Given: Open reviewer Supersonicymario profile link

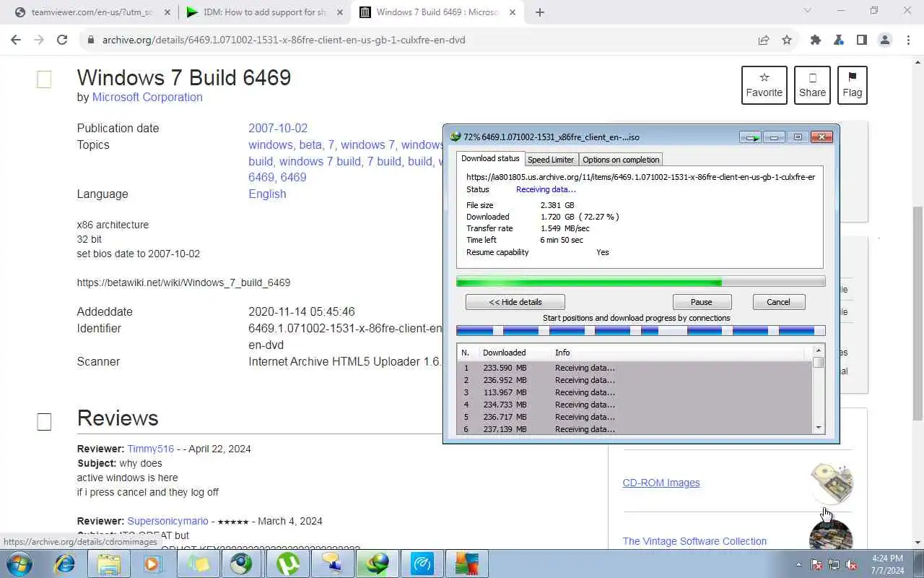Looking at the screenshot, I should coord(167,521).
